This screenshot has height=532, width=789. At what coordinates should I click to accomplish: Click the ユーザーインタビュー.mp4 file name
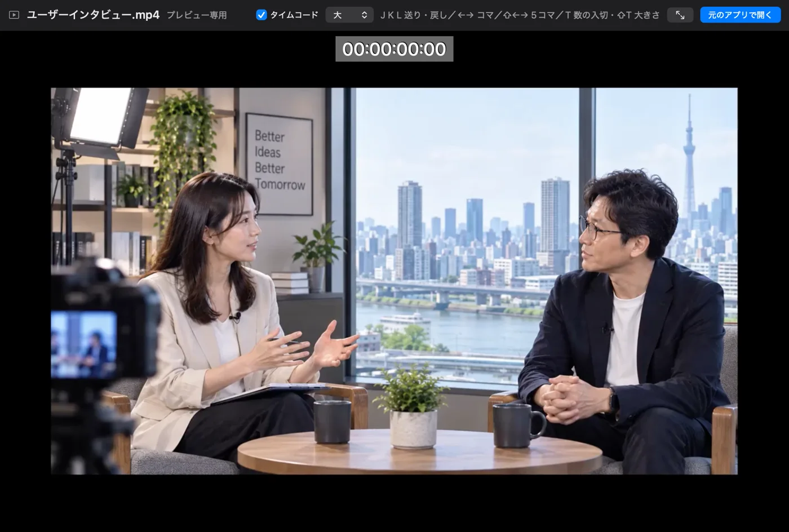(93, 15)
